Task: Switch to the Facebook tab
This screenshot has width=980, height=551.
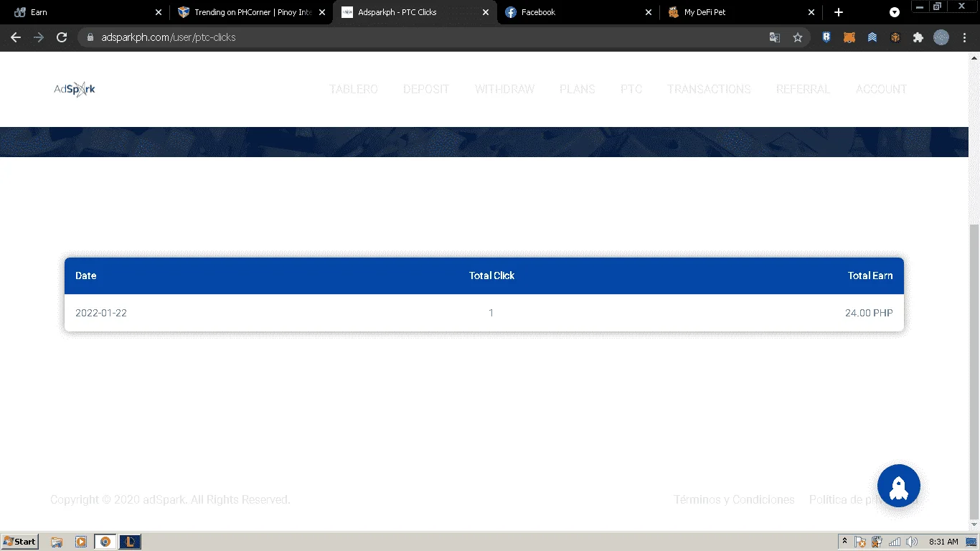Action: 578,12
